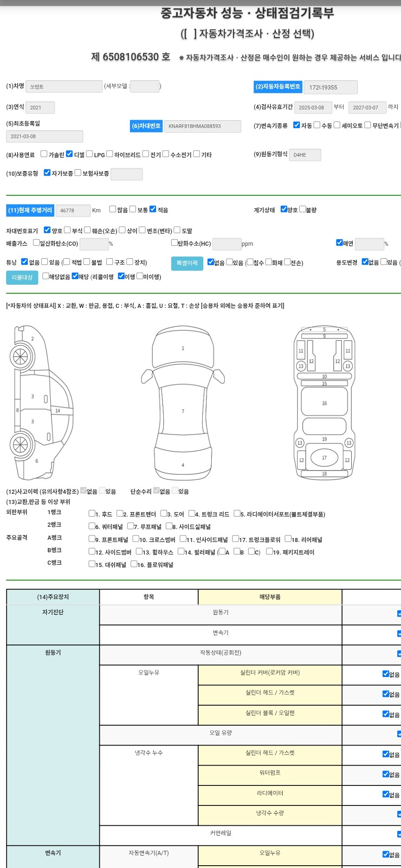Tick the 많음 mileage checkbox
Screen dimensions: 401x868
113,210
